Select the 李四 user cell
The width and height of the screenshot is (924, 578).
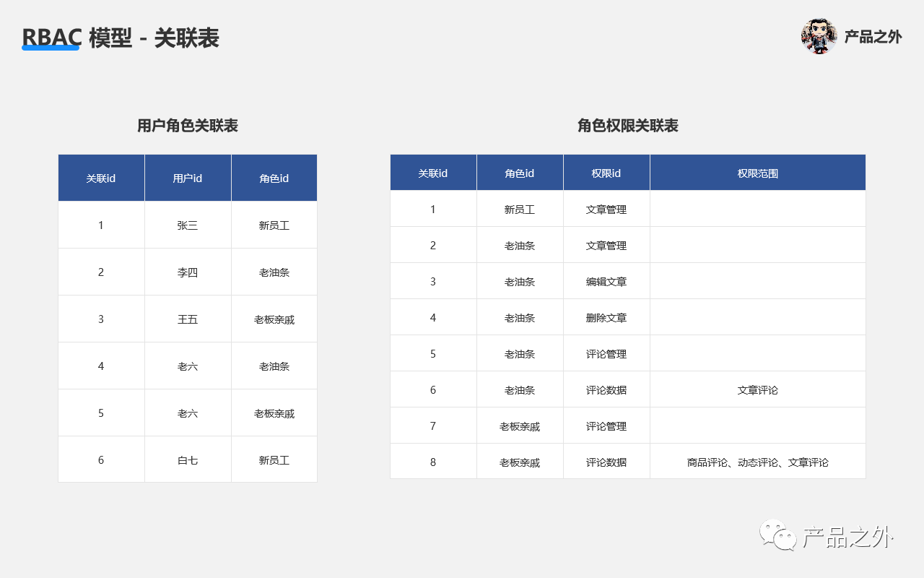pos(188,271)
